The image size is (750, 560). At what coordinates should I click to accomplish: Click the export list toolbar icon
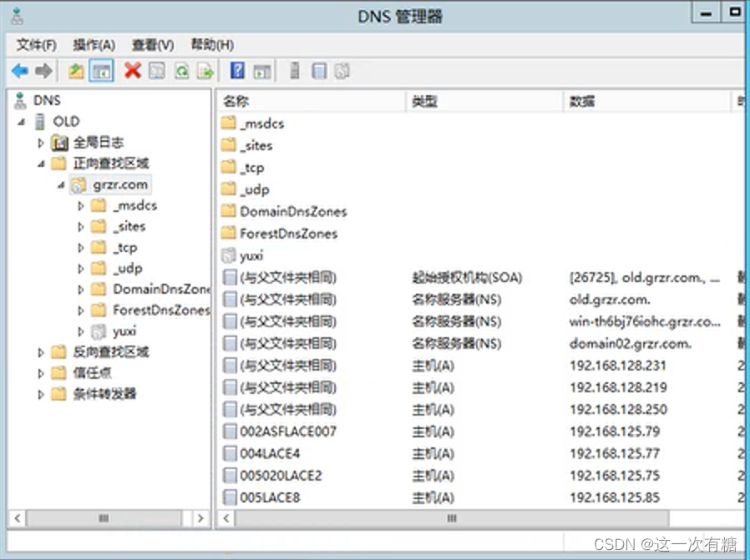204,71
